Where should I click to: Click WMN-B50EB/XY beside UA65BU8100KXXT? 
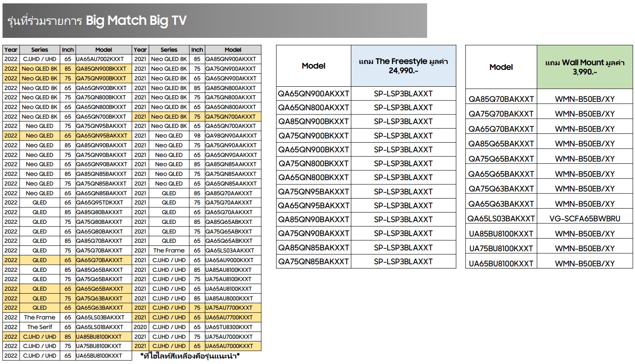(x=585, y=263)
